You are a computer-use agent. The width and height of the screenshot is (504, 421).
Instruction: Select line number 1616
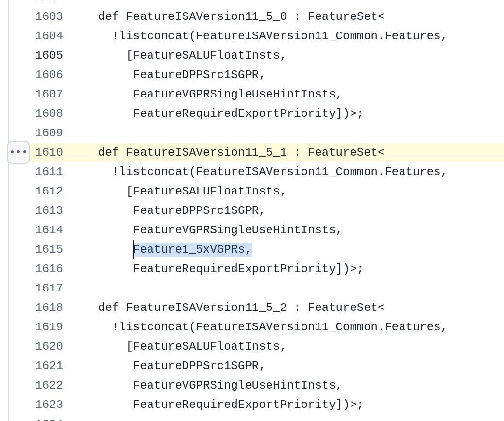49,269
